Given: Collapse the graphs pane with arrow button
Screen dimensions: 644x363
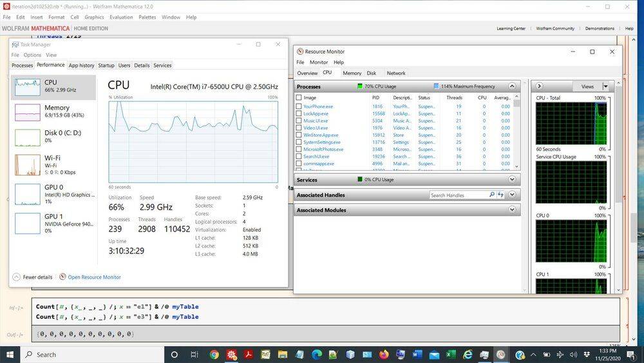Looking at the screenshot, I should click(539, 86).
